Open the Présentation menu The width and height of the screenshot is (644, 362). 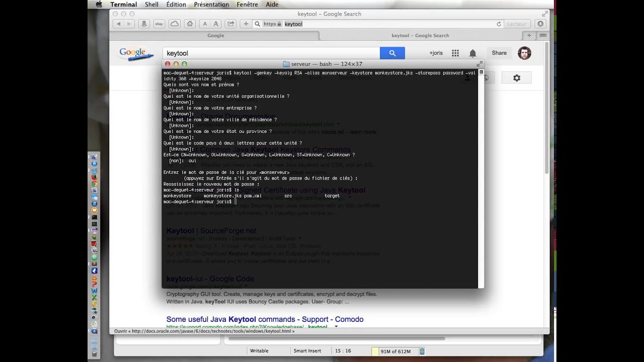(x=211, y=5)
